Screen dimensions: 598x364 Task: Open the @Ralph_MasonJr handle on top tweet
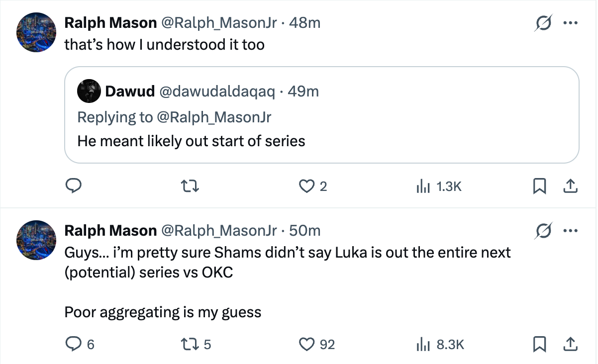coord(218,23)
